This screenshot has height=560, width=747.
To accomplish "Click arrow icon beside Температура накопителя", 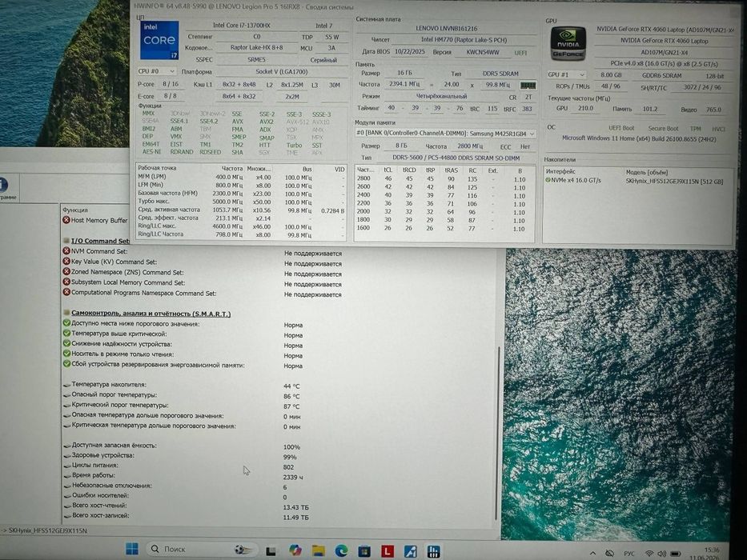I will tap(67, 385).
